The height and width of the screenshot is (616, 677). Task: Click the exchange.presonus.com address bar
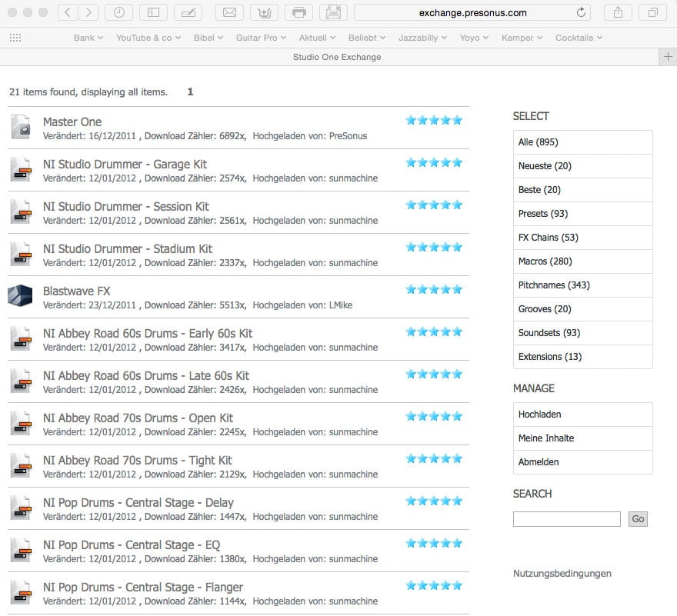click(473, 12)
